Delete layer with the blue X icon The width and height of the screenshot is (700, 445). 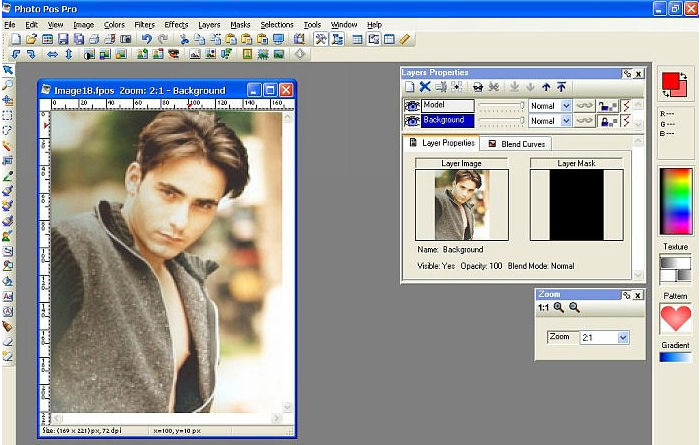(x=425, y=88)
